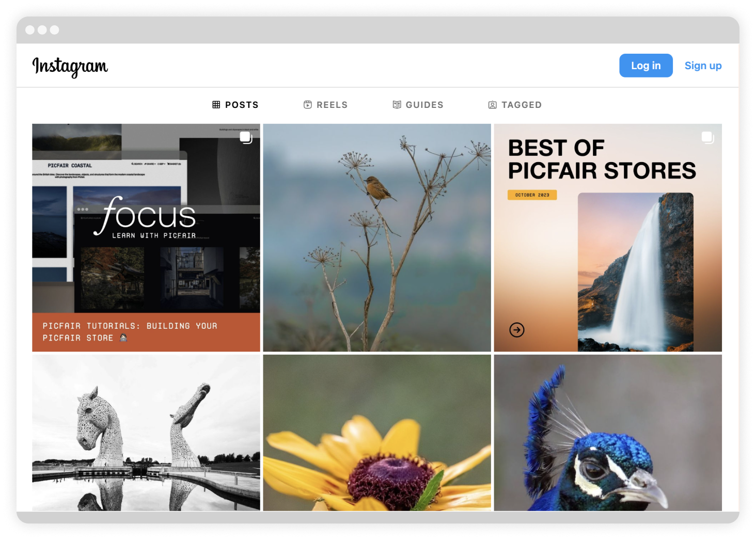Screen dimensions: 756x540
Task: Click the Log in button
Action: [645, 66]
